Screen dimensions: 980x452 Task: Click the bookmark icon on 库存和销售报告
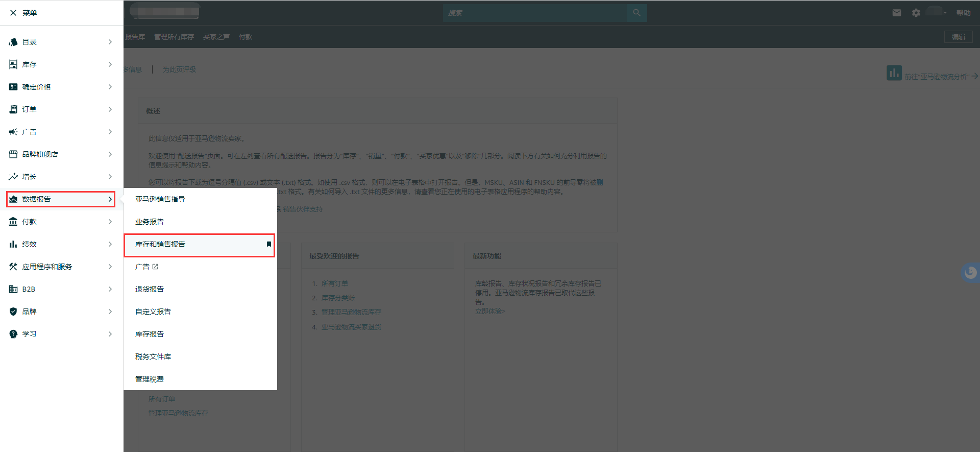point(269,244)
